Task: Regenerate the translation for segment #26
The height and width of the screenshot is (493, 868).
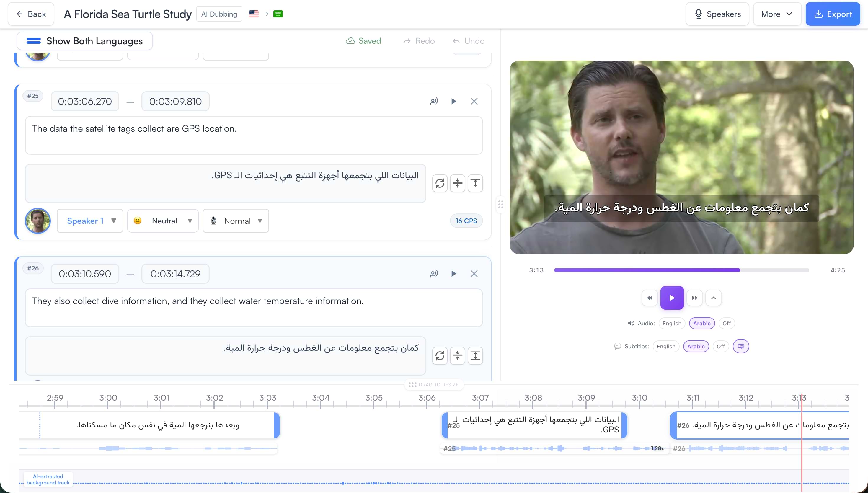Action: [440, 355]
